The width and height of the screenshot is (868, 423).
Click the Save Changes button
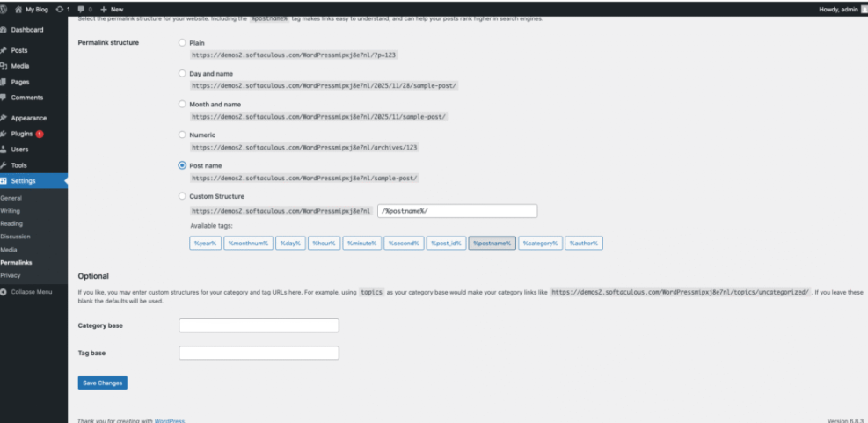coord(102,383)
